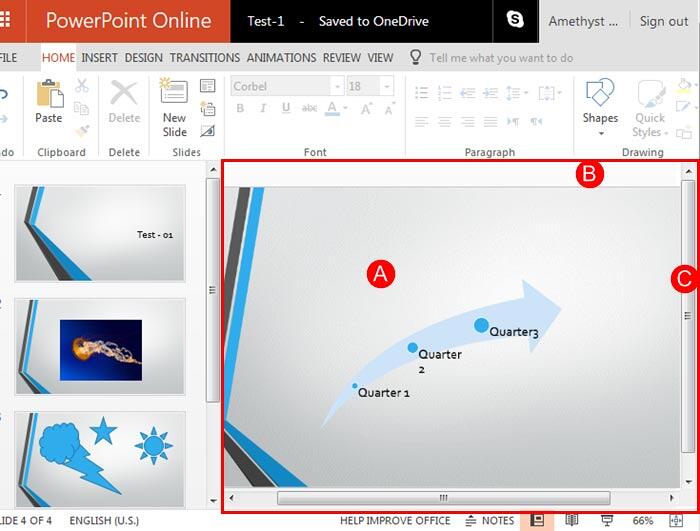The height and width of the screenshot is (531, 700).
Task: Click the slide area vertical scrollbar thumb
Action: pos(688,316)
